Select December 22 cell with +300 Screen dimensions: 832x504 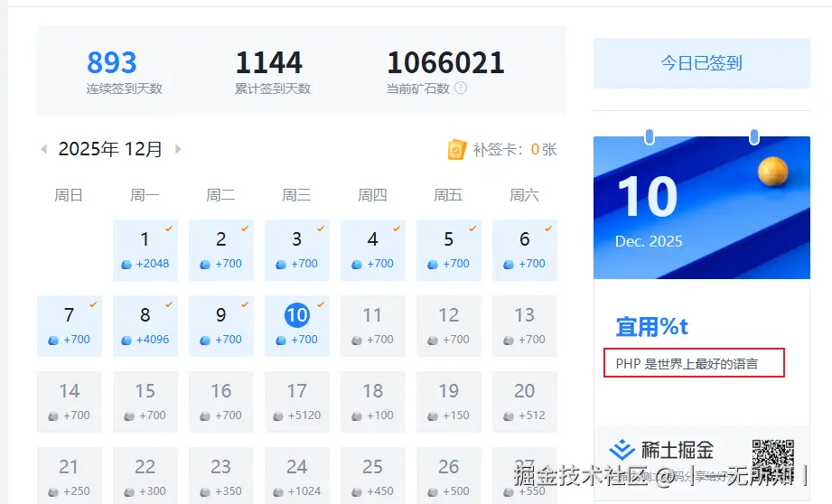click(145, 475)
